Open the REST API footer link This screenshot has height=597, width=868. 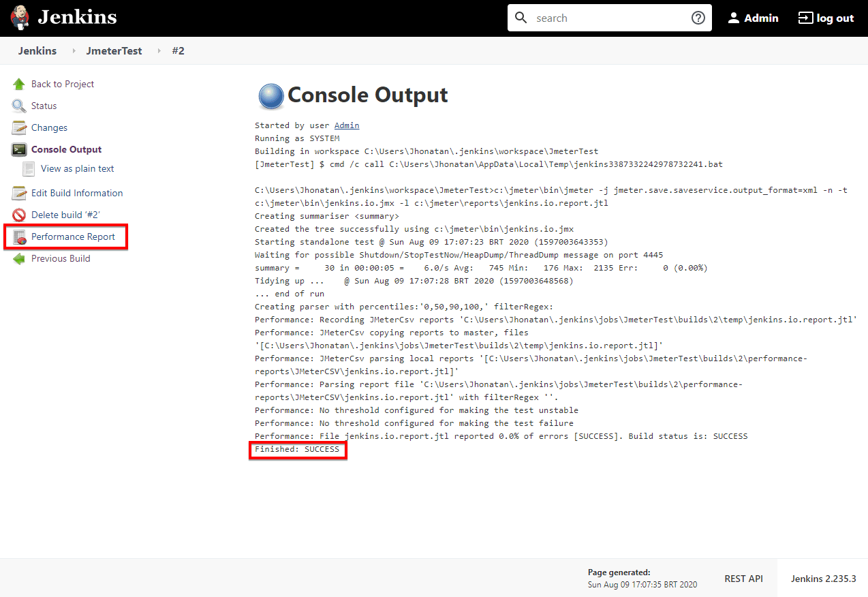point(743,579)
